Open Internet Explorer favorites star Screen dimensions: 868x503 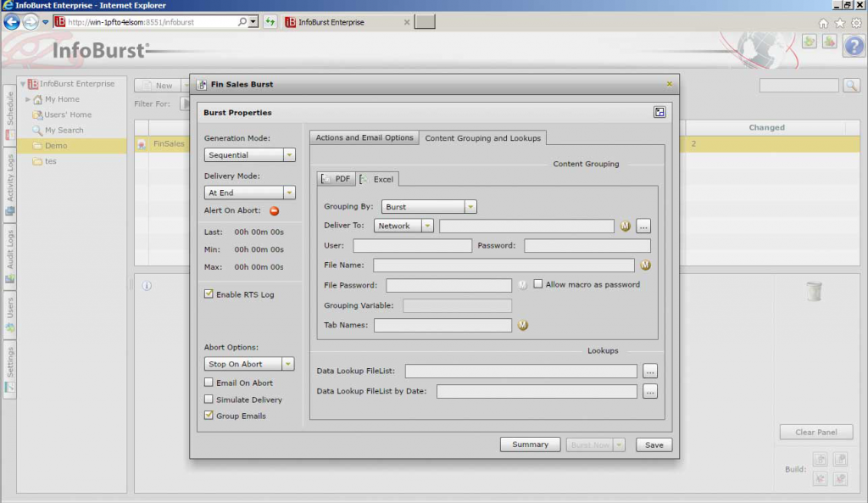tap(840, 23)
